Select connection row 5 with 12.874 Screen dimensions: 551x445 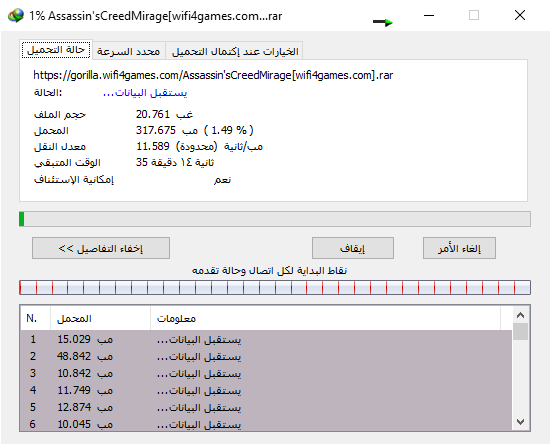click(266, 407)
